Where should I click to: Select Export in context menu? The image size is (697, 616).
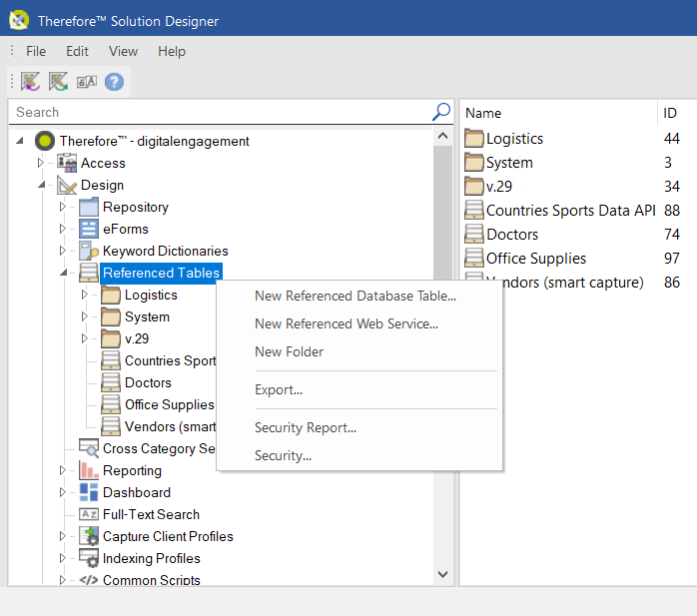359,389
